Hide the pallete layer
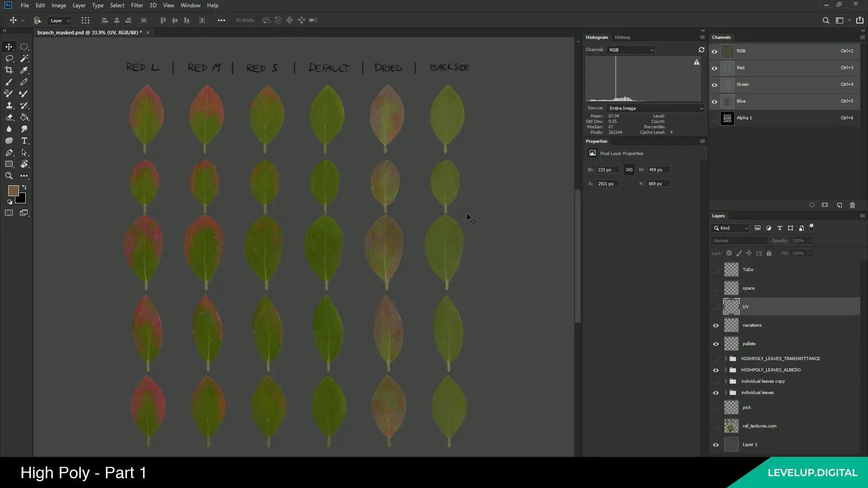Viewport: 868px width, 488px height. pos(716,344)
